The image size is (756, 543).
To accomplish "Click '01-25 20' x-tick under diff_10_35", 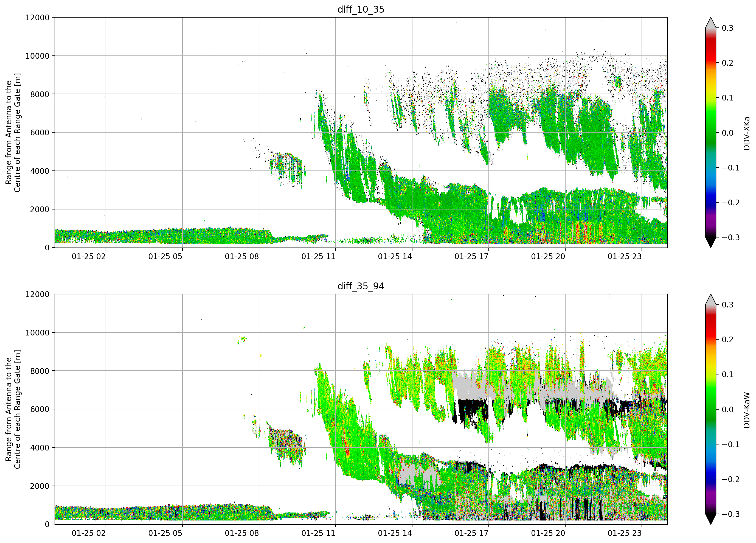I will [548, 256].
